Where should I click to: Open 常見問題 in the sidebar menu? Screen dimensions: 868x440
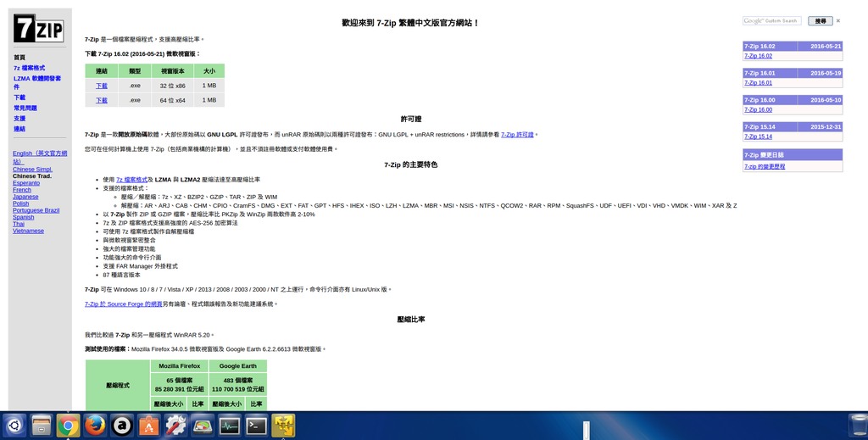(x=25, y=108)
